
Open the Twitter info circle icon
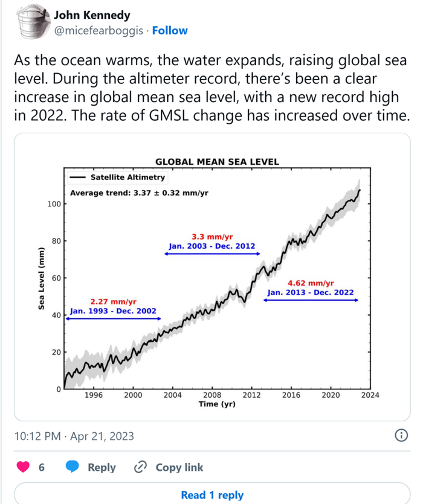coord(399,436)
